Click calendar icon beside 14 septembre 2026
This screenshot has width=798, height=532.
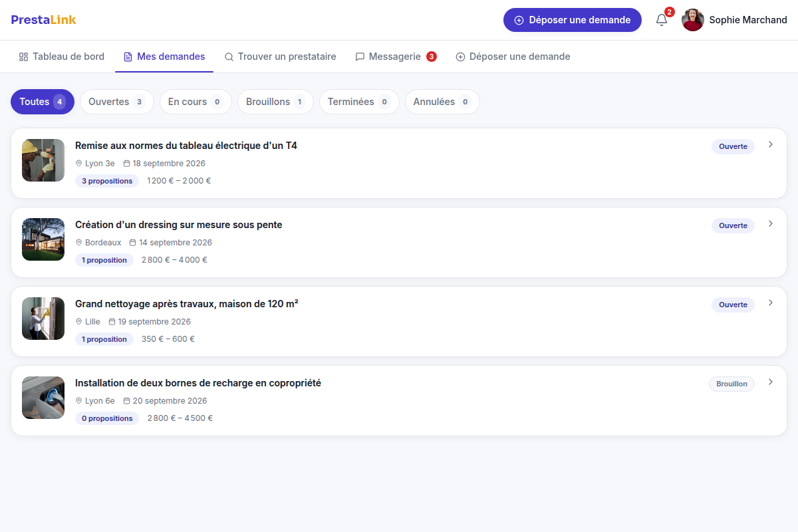coord(133,243)
